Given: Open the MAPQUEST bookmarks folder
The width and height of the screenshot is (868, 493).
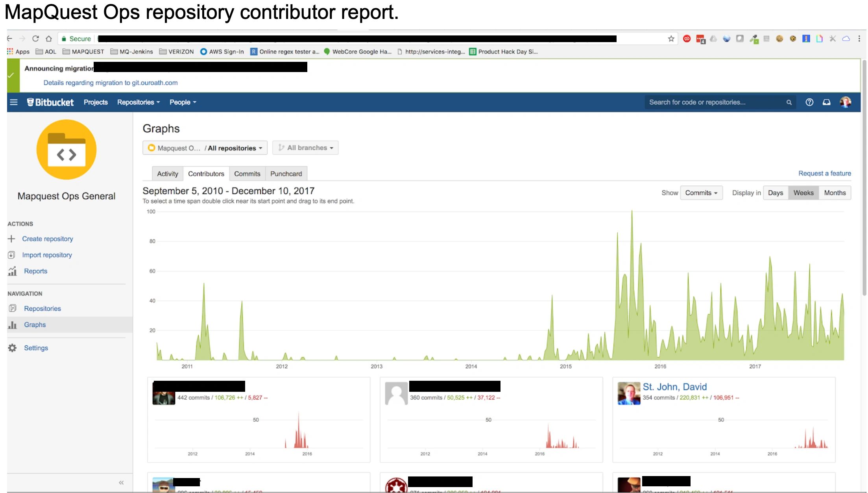Looking at the screenshot, I should [83, 52].
